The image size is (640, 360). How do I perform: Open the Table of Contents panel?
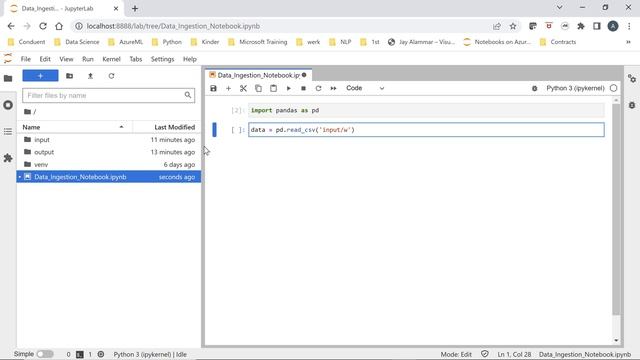pos(8,131)
